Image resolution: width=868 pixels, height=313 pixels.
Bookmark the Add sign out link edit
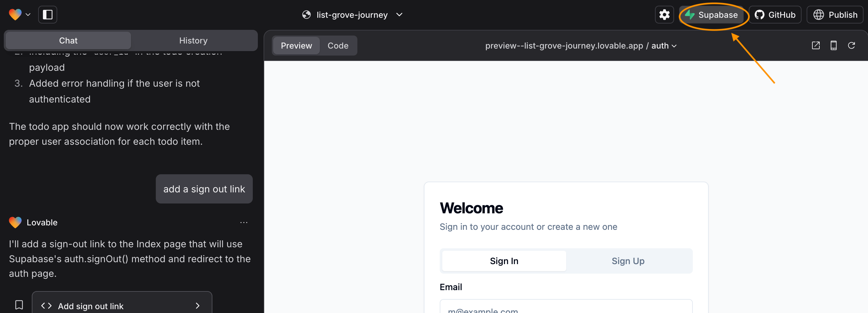[19, 305]
